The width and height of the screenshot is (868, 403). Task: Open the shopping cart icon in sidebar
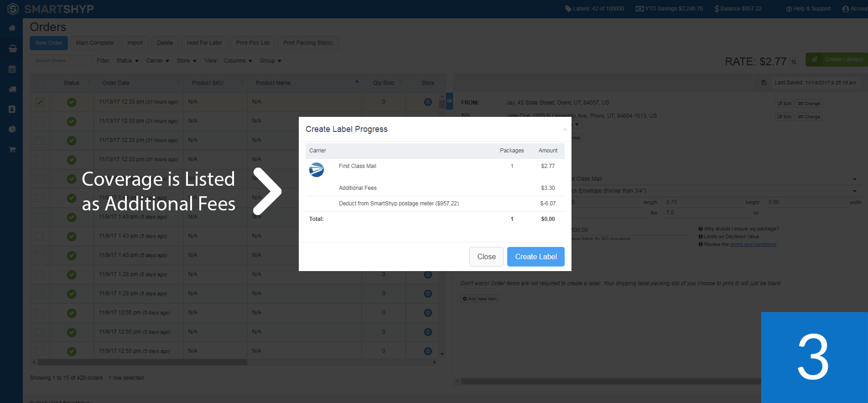pyautogui.click(x=12, y=149)
